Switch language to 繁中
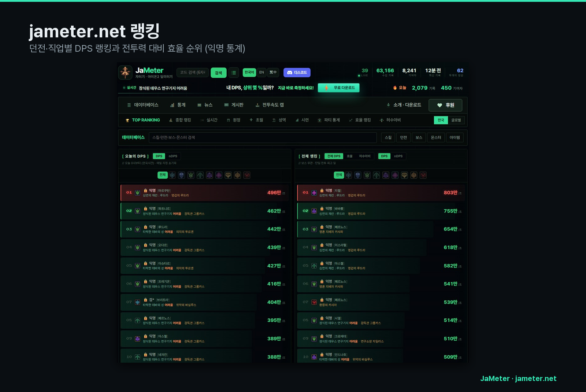The height and width of the screenshot is (392, 586). (x=273, y=72)
